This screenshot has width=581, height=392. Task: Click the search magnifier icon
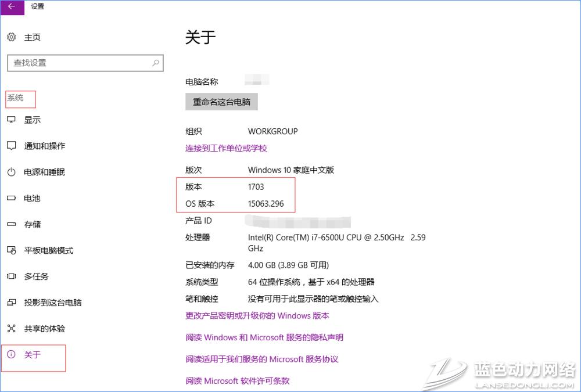pos(156,63)
